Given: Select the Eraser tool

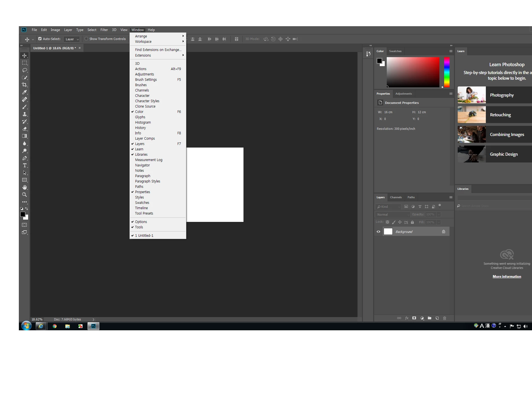Looking at the screenshot, I should [24, 129].
